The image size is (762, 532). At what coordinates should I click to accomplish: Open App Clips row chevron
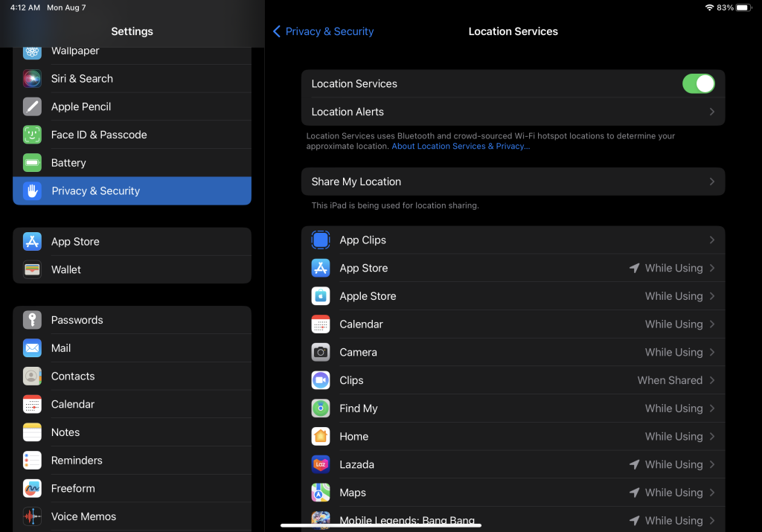point(712,240)
